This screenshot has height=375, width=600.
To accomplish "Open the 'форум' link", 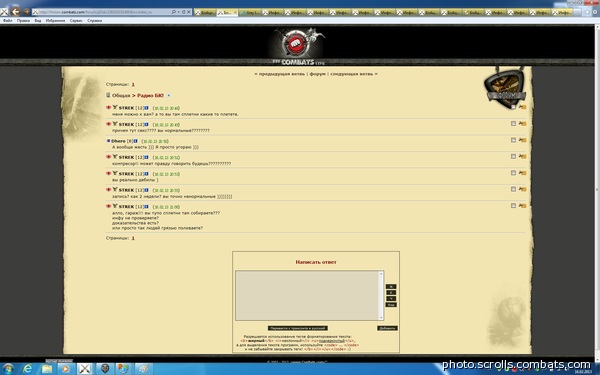I will (x=317, y=74).
